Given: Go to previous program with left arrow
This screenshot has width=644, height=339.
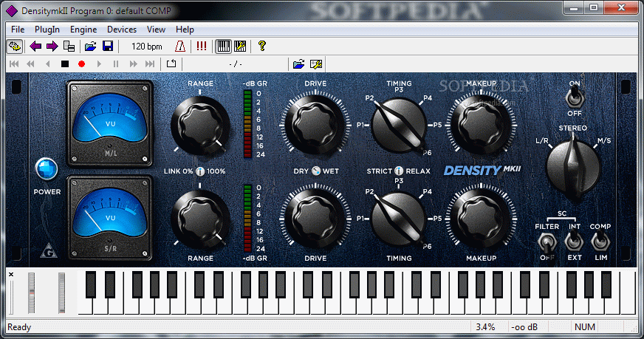Looking at the screenshot, I should coord(35,46).
